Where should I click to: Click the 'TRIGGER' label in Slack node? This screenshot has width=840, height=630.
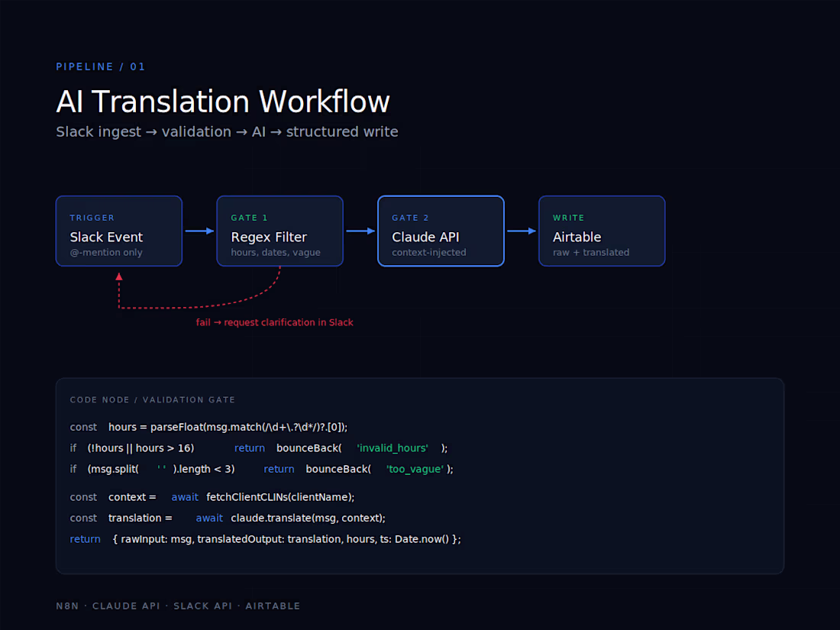[92, 218]
